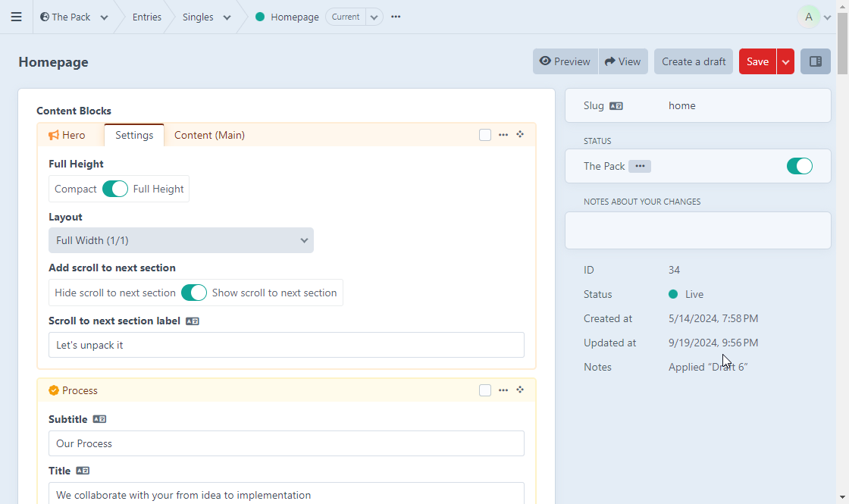Toggle the Full Height switch
849x504 pixels.
click(115, 189)
